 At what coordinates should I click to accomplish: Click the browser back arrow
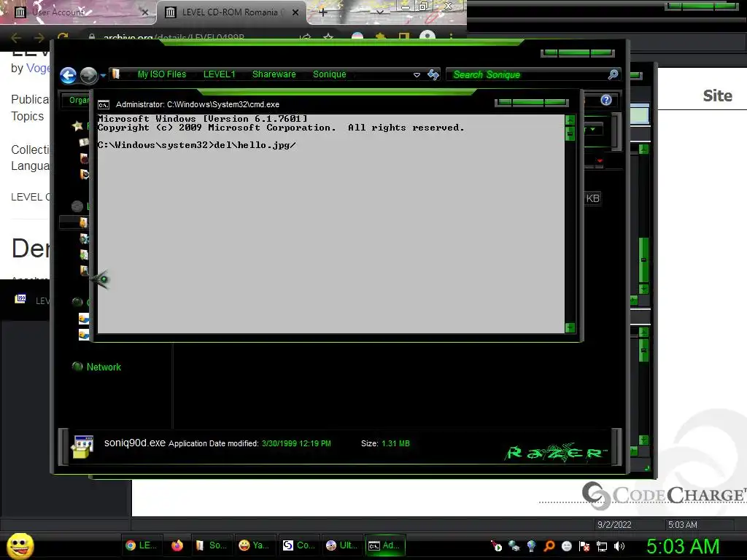[16, 38]
